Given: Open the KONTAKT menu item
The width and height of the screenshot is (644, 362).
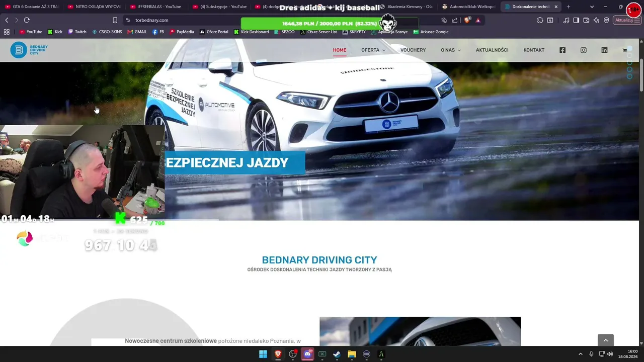Looking at the screenshot, I should (x=534, y=50).
